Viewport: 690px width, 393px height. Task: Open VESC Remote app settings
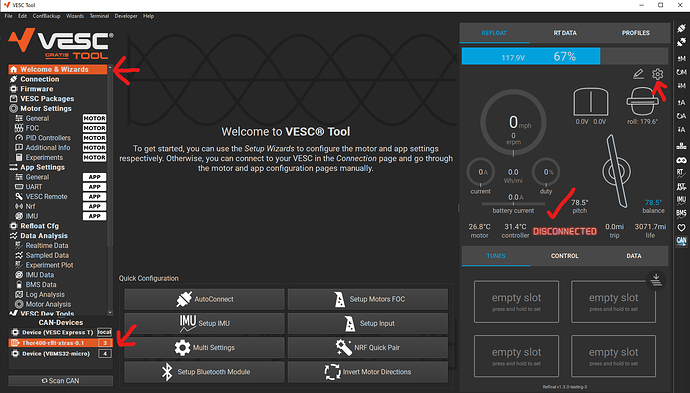58,197
